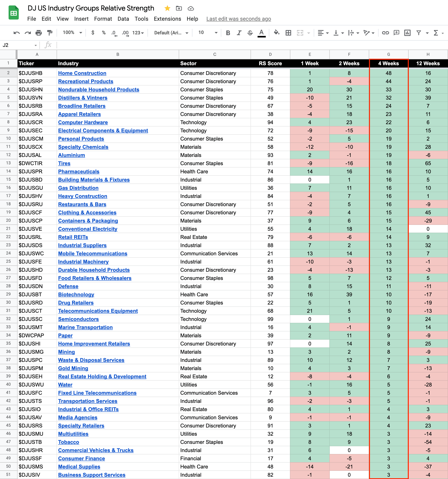Click the print icon
The height and width of the screenshot is (479, 448).
39,33
